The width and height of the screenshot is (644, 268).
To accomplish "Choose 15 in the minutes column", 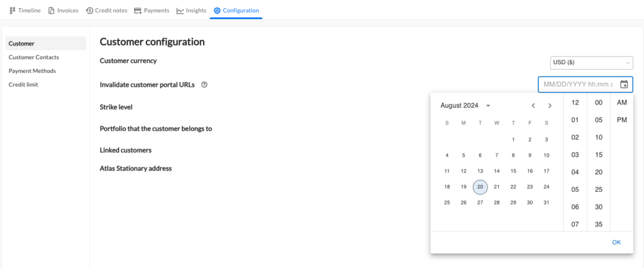I will click(599, 155).
